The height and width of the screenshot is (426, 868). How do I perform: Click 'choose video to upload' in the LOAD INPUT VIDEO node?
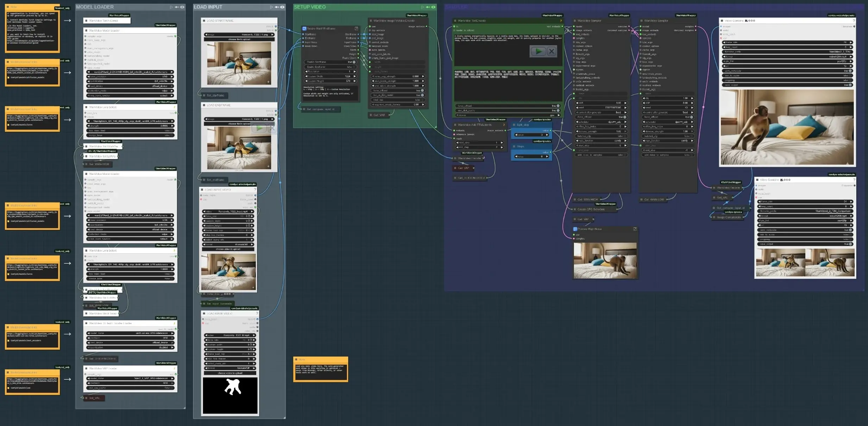(x=228, y=249)
